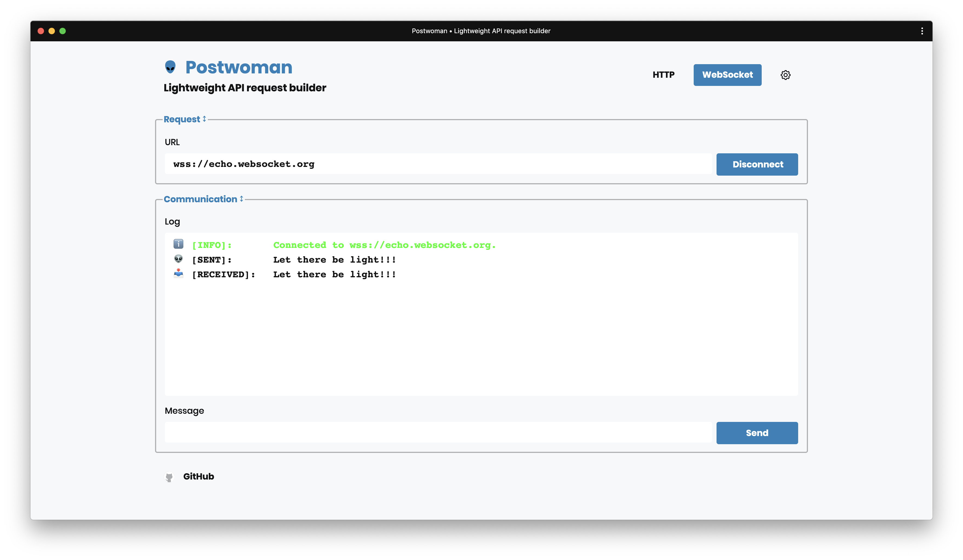Open the GitHub link
The width and height of the screenshot is (963, 560).
(x=198, y=476)
